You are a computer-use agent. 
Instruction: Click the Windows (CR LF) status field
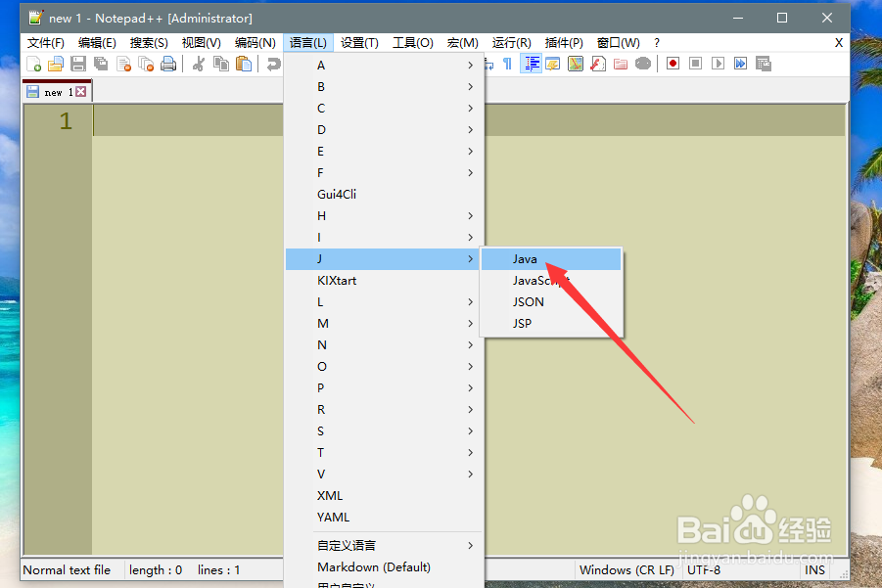coord(627,570)
